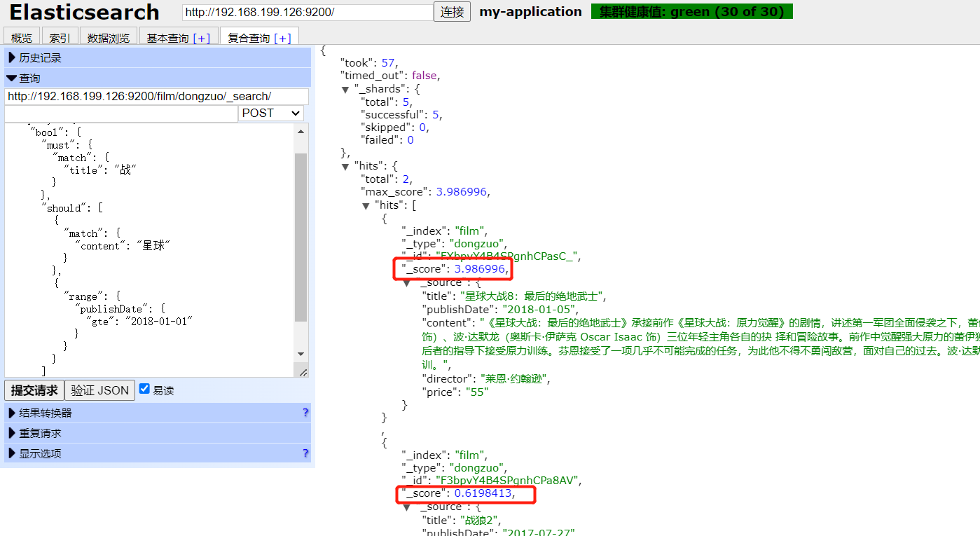Click the empty path input beside POST
Screen dimensions: 980x536
pyautogui.click(x=121, y=114)
